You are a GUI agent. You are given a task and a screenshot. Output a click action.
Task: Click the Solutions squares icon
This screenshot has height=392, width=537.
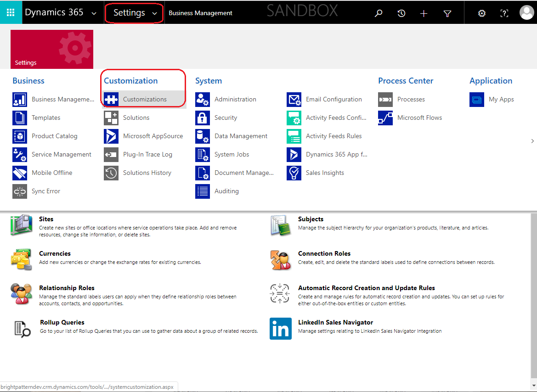(x=111, y=118)
